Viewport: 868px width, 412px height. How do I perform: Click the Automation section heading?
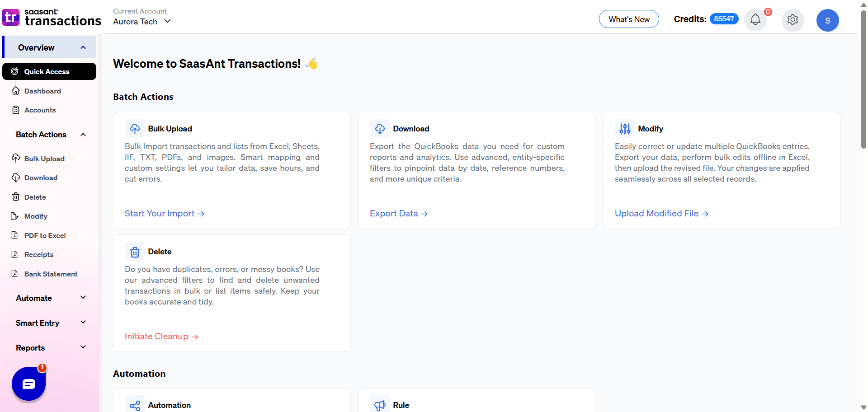tap(139, 374)
